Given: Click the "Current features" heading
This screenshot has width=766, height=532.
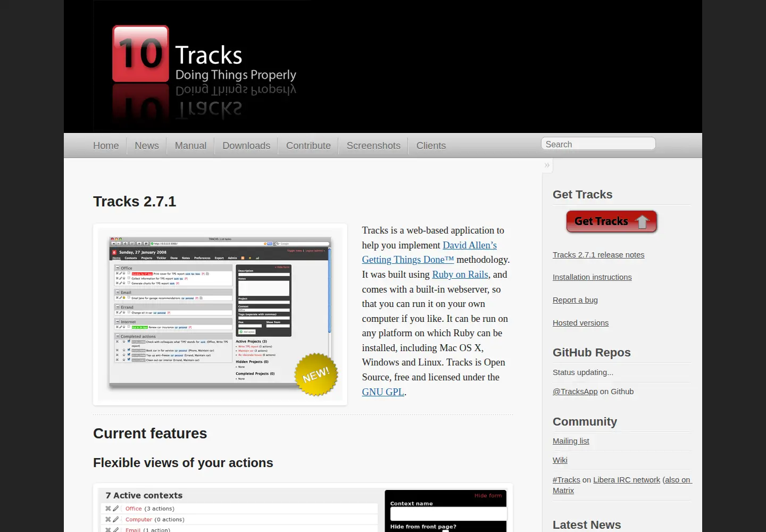Looking at the screenshot, I should 150,434.
